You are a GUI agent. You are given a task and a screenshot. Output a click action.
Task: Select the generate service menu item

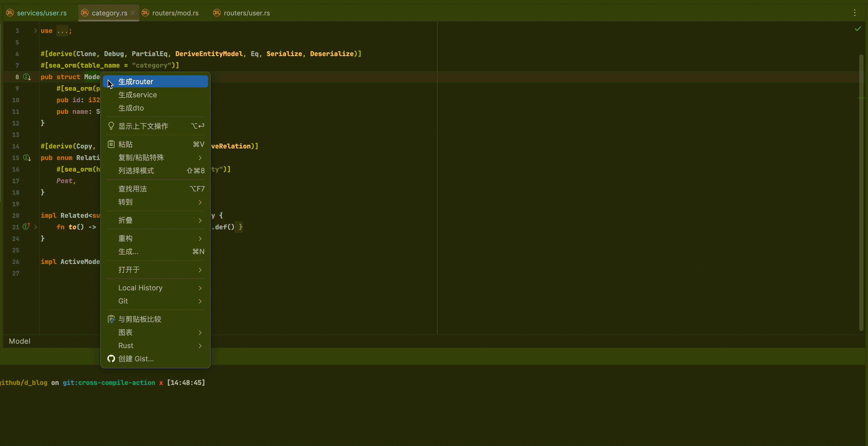pyautogui.click(x=138, y=95)
